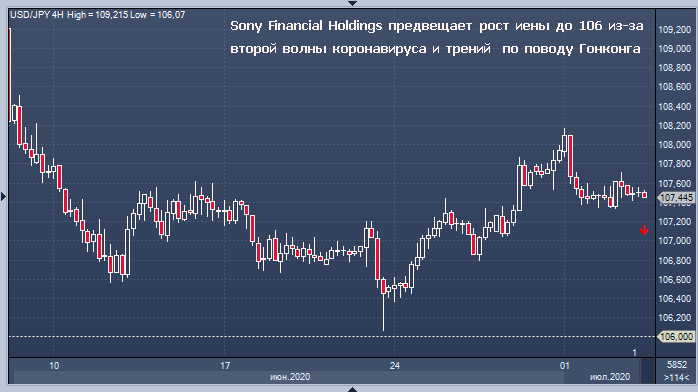This screenshot has height=392, width=698.
Task: Click the date label 10 on timeline
Action: point(54,366)
